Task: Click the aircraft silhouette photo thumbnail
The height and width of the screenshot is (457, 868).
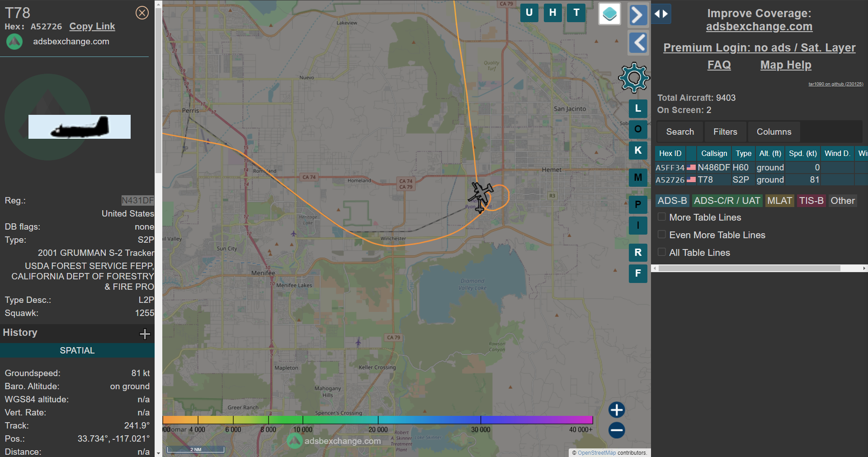Action: 80,127
